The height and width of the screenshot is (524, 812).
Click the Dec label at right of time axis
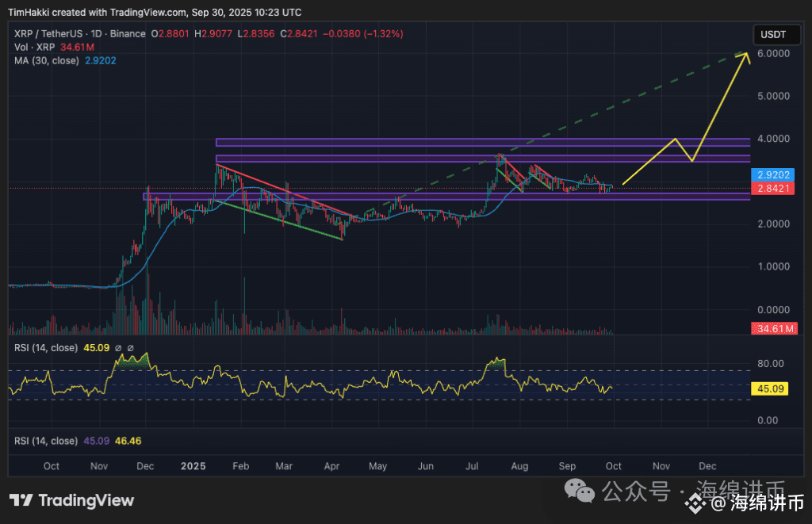click(707, 466)
